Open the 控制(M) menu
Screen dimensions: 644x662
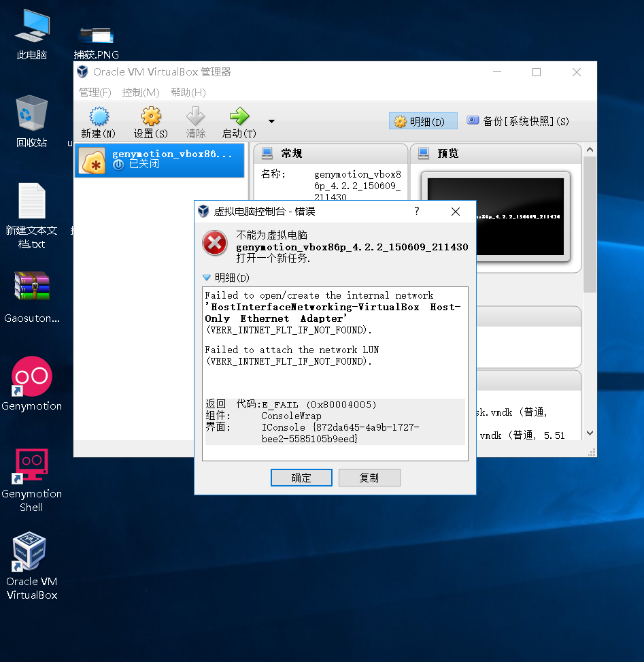141,93
